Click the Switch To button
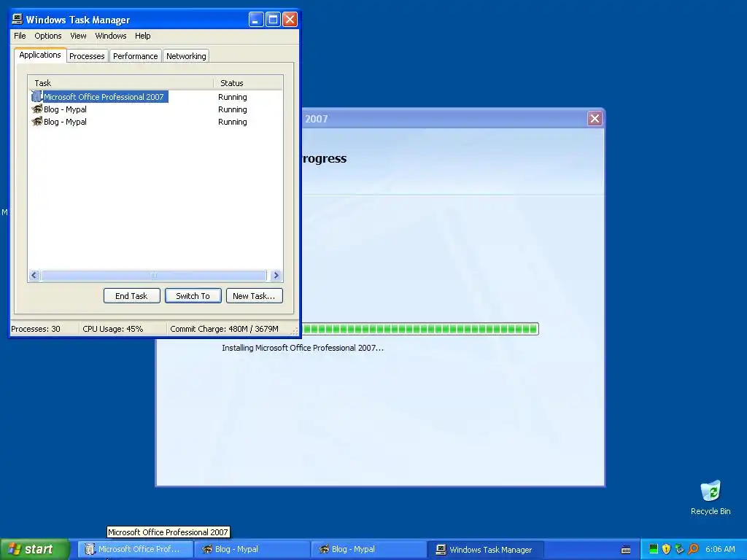 193,296
